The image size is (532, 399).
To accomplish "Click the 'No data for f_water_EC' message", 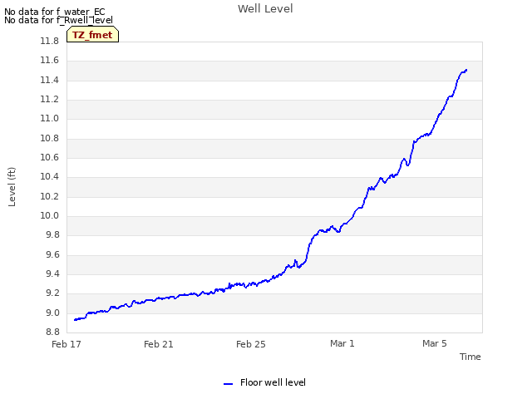I will pyautogui.click(x=55, y=12).
